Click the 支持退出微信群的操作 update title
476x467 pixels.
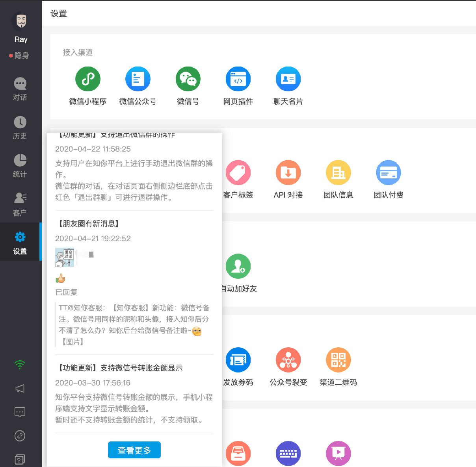[117, 135]
